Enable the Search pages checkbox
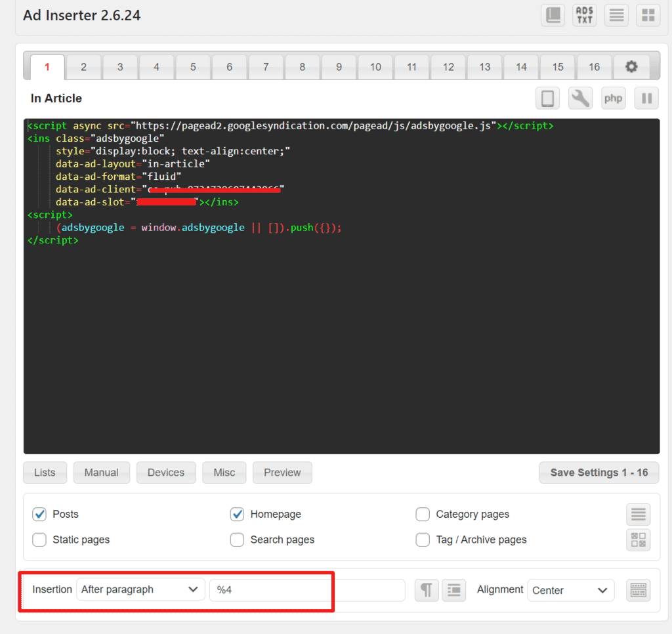 point(237,539)
